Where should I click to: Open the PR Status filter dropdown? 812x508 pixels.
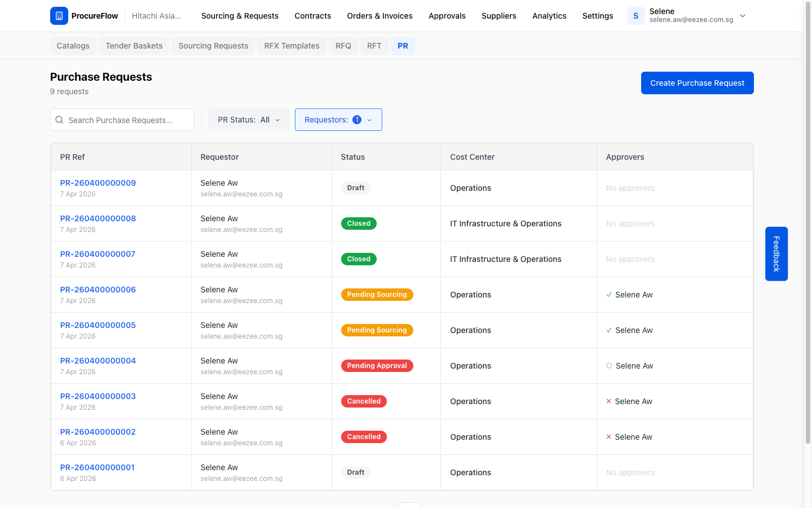(249, 120)
